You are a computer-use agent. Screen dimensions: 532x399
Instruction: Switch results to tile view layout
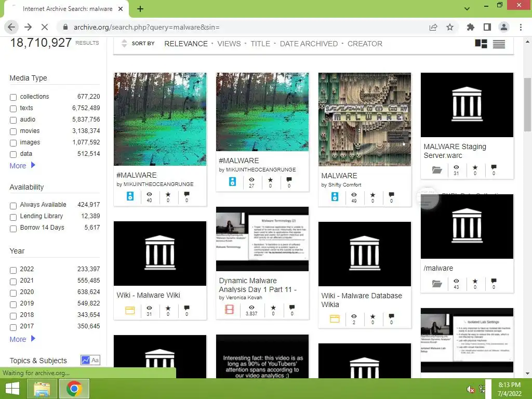(481, 44)
